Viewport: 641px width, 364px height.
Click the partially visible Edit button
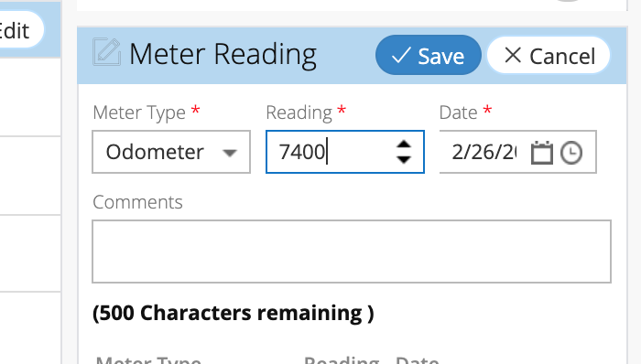click(x=20, y=30)
